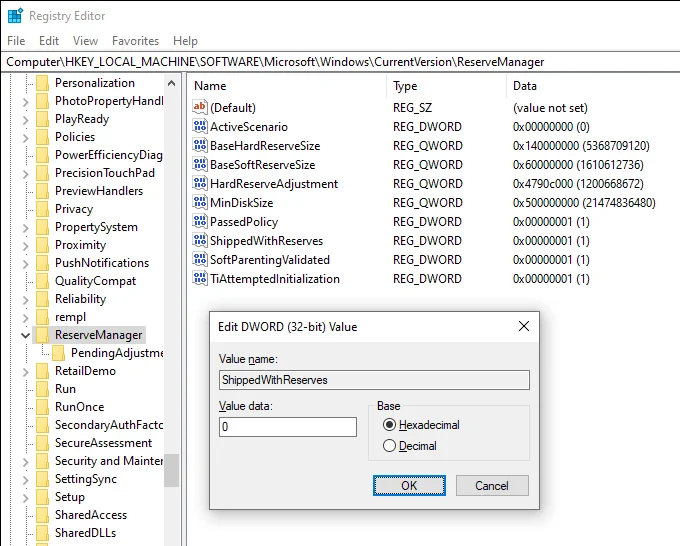Open the Help menu
680x546 pixels.
[x=185, y=41]
